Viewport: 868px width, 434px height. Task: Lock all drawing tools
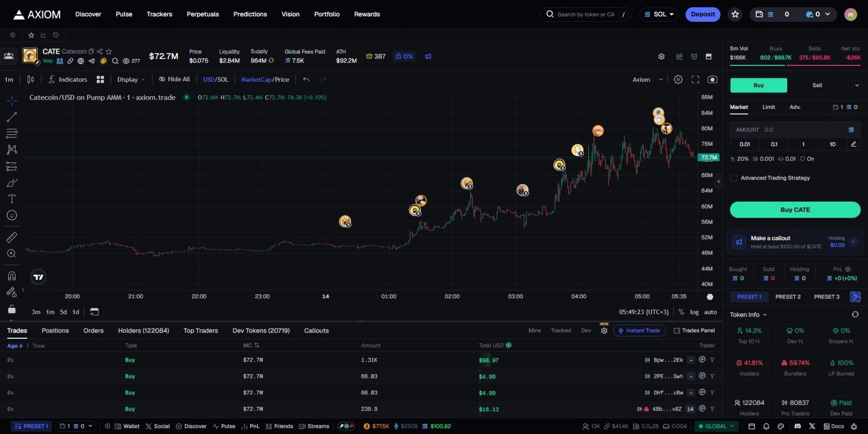tap(12, 309)
